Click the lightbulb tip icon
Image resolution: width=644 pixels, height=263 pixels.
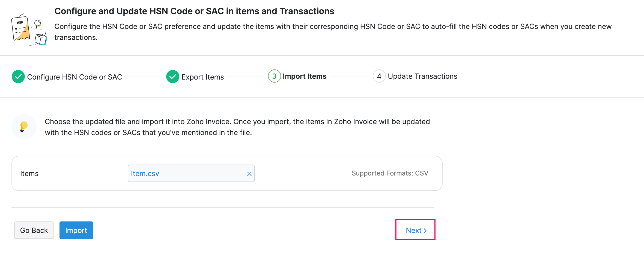point(24,127)
